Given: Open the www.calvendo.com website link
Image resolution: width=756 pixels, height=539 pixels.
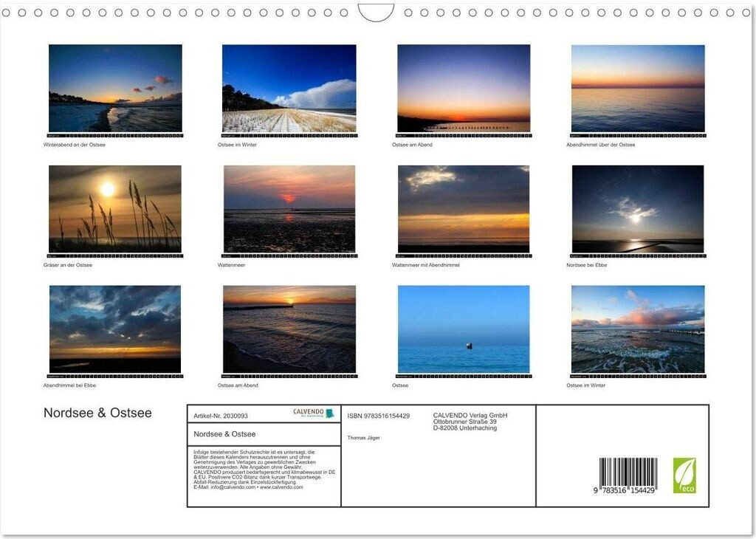Looking at the screenshot, I should point(281,487).
